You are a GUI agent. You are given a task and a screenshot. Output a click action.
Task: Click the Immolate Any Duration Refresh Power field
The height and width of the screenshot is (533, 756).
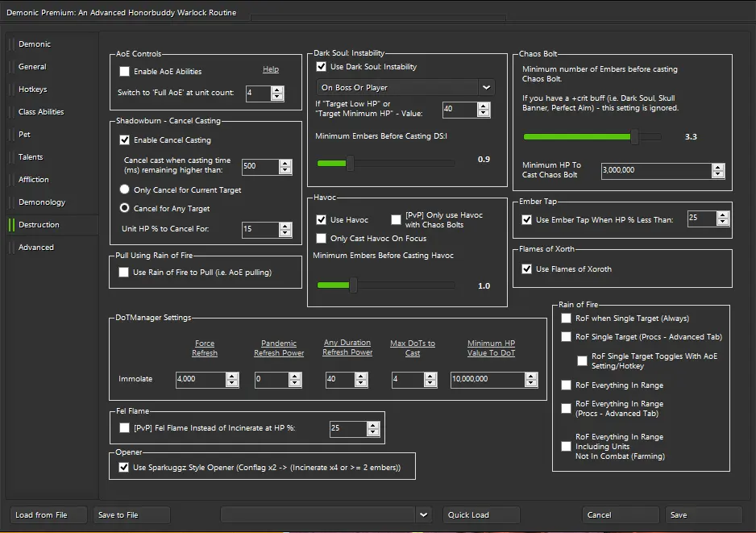pyautogui.click(x=340, y=379)
